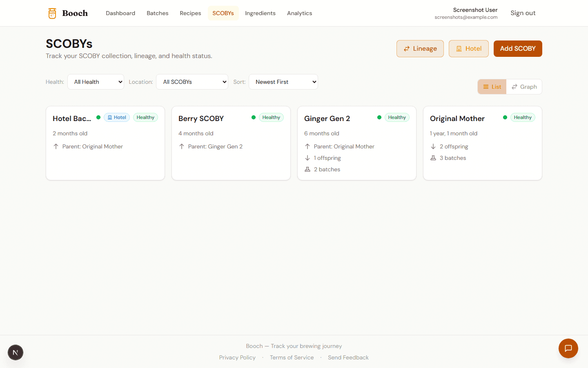Click batches flask icon on Ginger Gen 2 card
The image size is (588, 368).
pos(307,169)
